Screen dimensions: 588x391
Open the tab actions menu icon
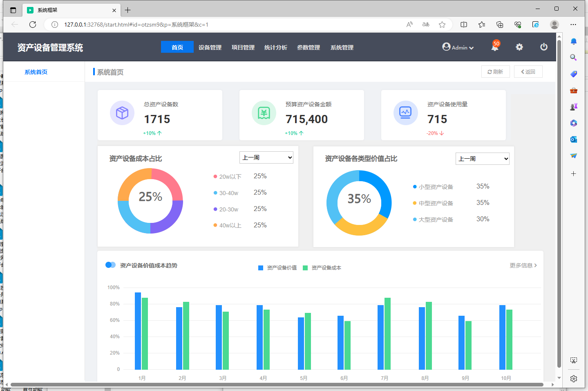(13, 10)
